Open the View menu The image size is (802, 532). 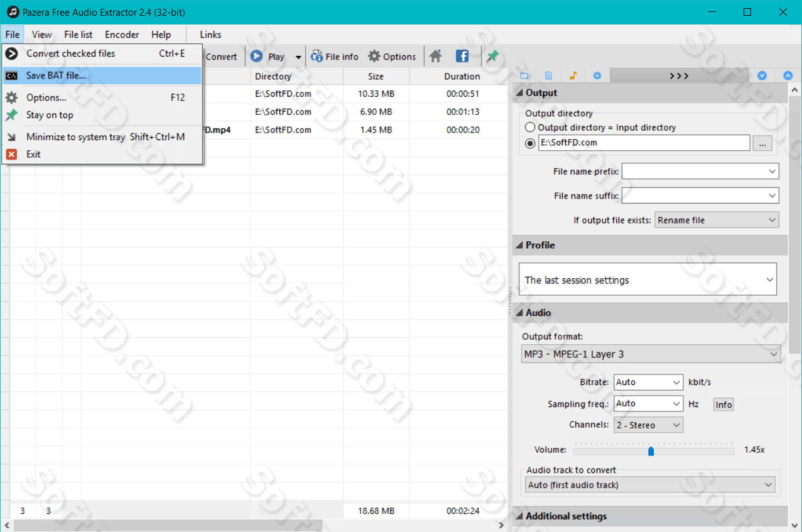(x=42, y=35)
